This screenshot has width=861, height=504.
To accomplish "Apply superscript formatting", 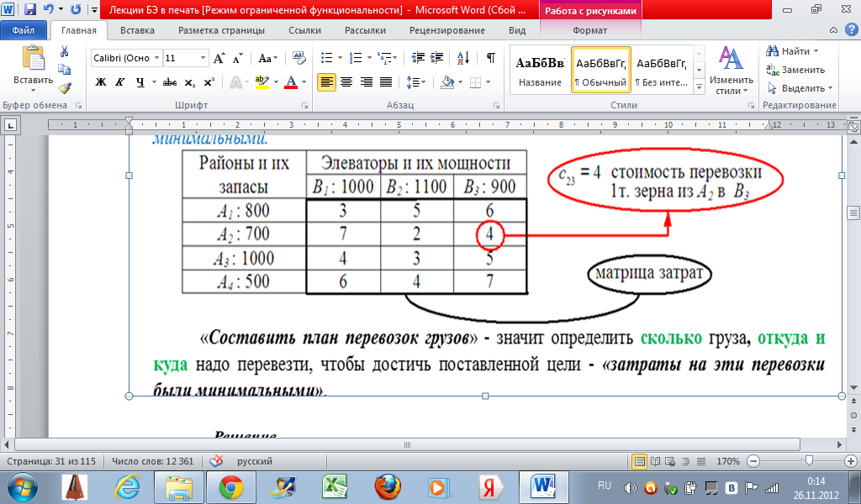I will click(209, 82).
